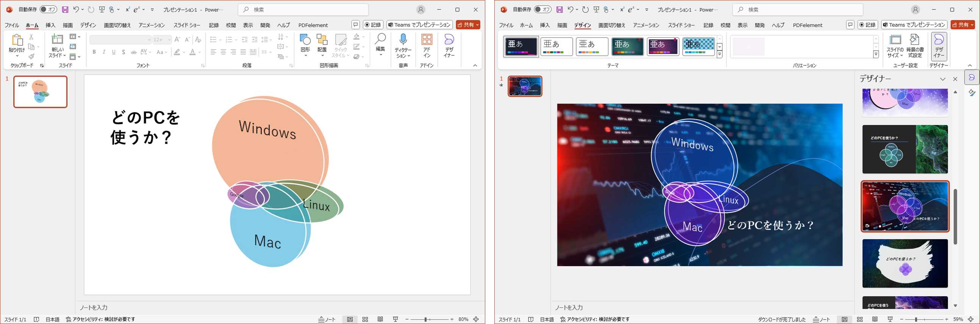The width and height of the screenshot is (980, 324).
Task: Collapse ribbon chevron in left window
Action: [475, 65]
